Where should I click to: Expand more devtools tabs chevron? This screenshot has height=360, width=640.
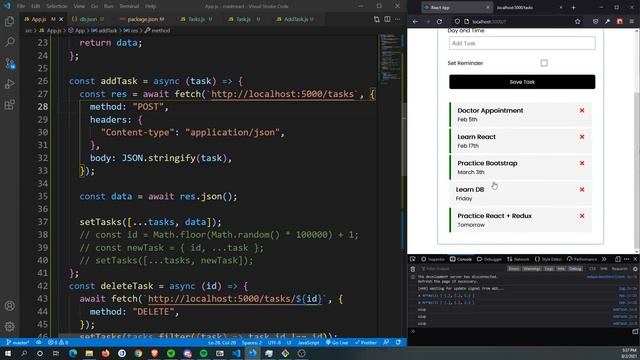point(604,259)
